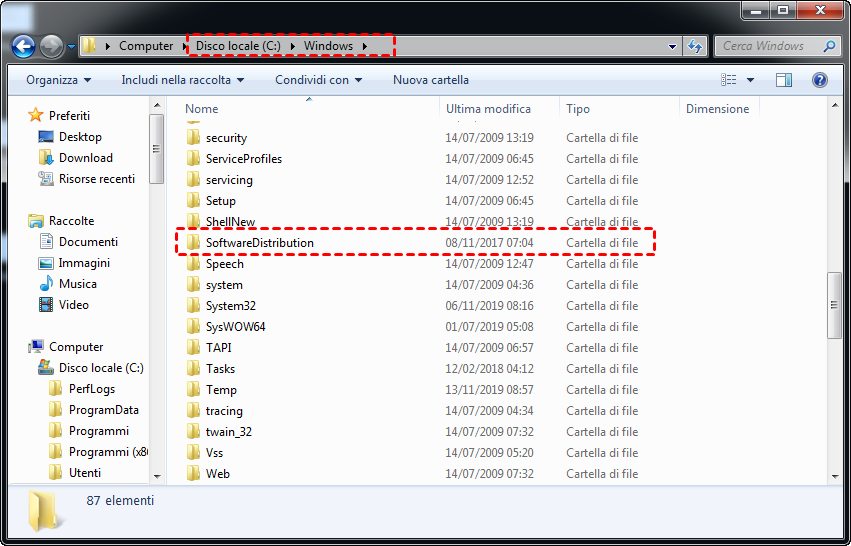Select Programmi (x86) folder in tree
The height and width of the screenshot is (546, 851).
coord(98,452)
